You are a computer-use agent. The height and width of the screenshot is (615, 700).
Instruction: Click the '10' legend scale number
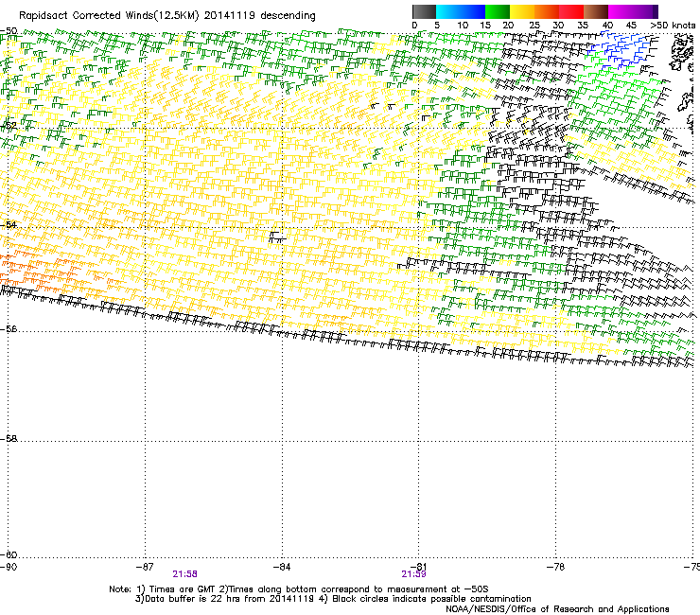463,26
